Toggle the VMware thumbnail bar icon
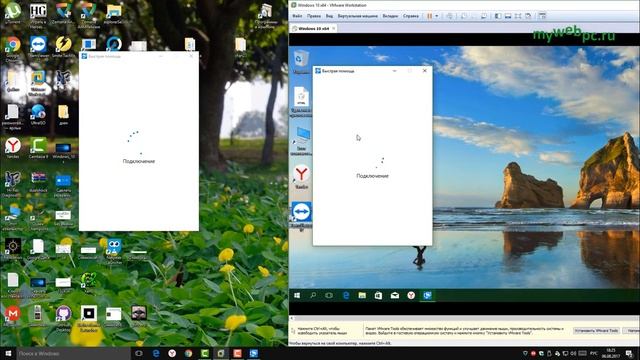The image size is (640, 360). pyautogui.click(x=508, y=16)
